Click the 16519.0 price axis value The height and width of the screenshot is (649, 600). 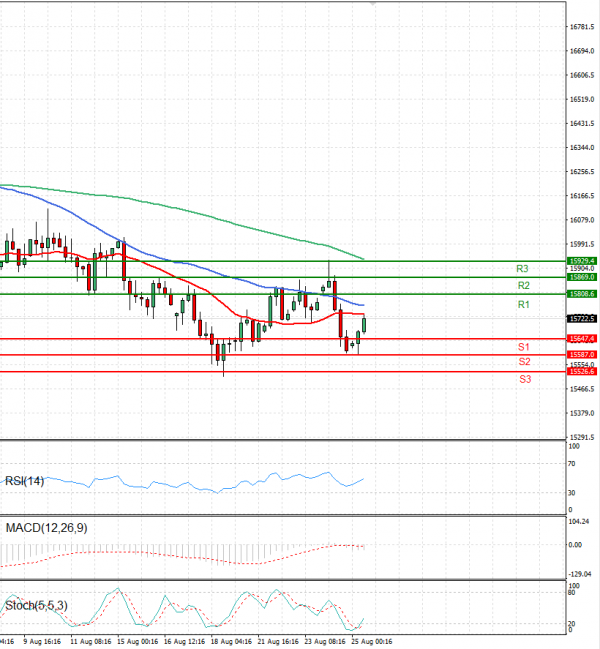[582, 99]
